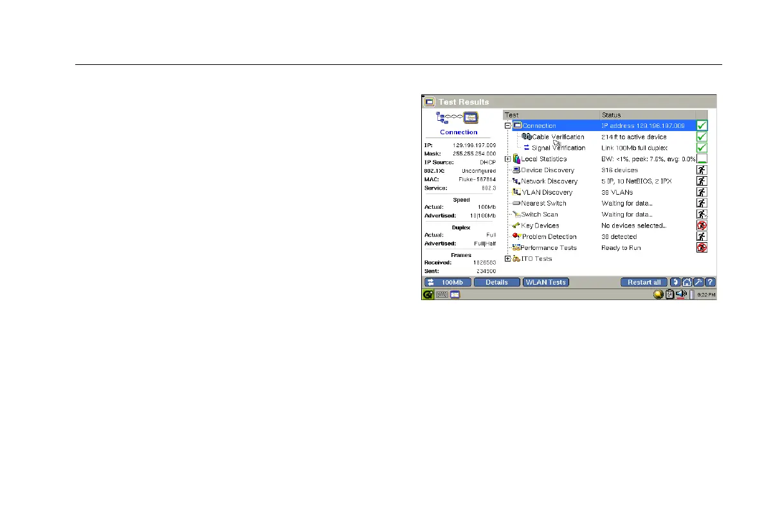Open the wrench tools icon
Screen dimensions: 764x532
click(698, 282)
